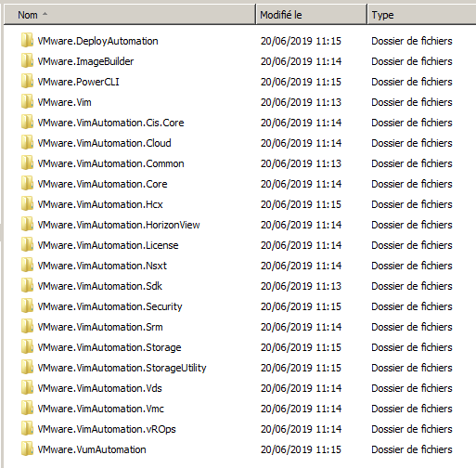Click the VMware.VimAutomation.HorizonView folder icon

(27, 225)
